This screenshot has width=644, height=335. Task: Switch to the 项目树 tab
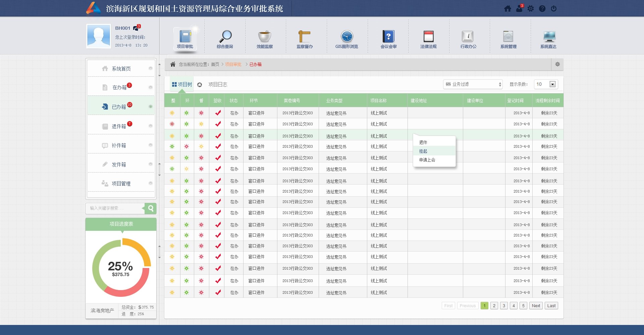pyautogui.click(x=182, y=85)
